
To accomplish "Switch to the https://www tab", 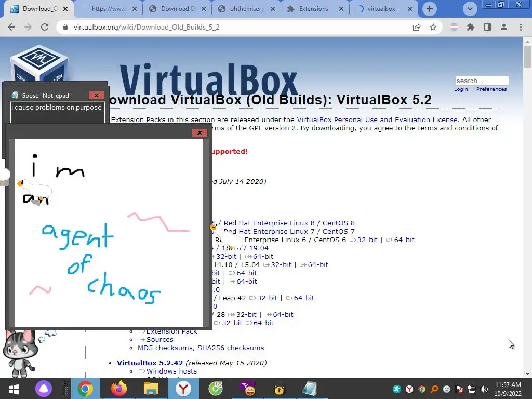I will click(109, 9).
